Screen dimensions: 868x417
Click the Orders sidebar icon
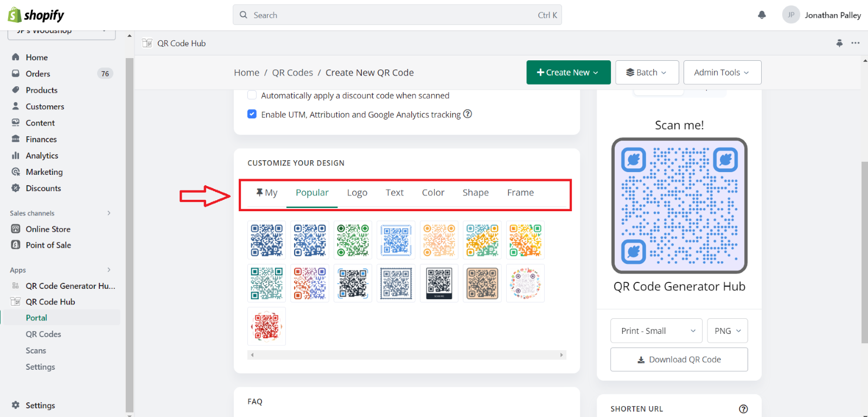click(x=16, y=73)
